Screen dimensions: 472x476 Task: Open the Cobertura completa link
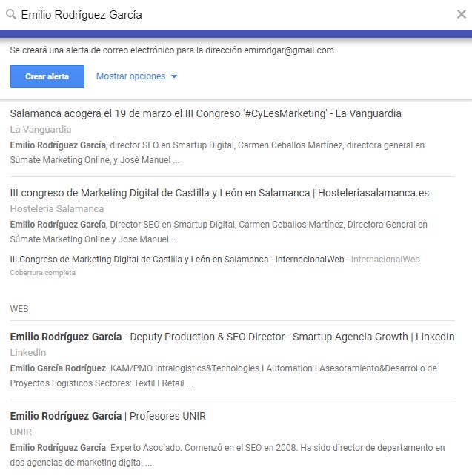43,273
